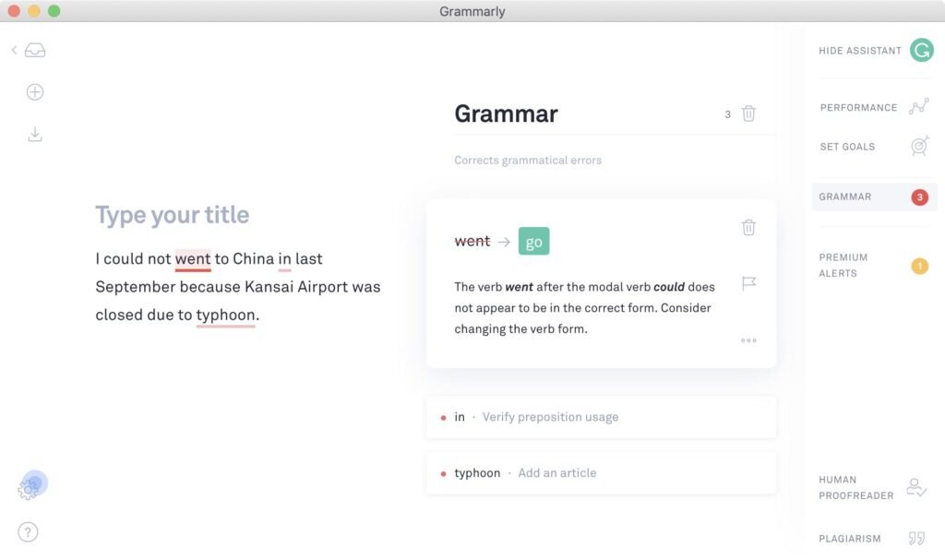Open settings via the gear icon
The width and height of the screenshot is (945, 560).
tap(28, 490)
